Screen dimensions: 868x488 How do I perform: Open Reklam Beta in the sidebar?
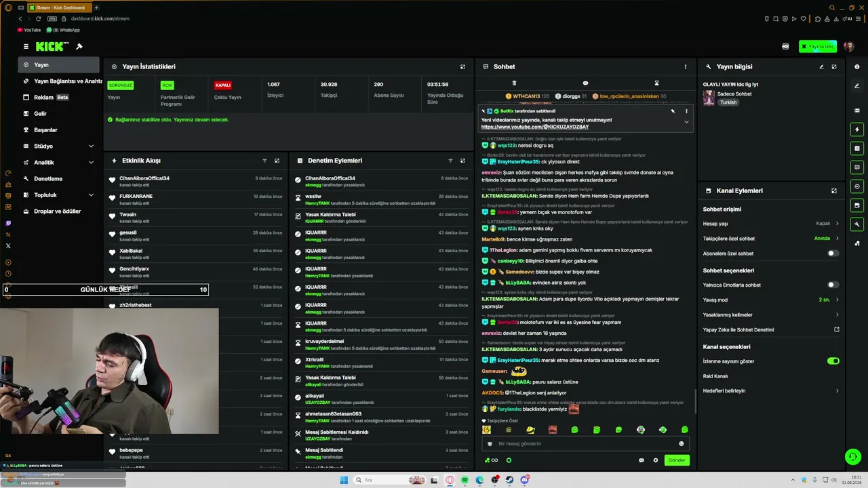59,98
